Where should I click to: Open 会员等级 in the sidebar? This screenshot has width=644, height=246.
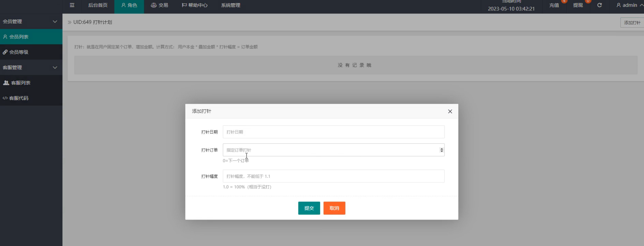pos(19,52)
